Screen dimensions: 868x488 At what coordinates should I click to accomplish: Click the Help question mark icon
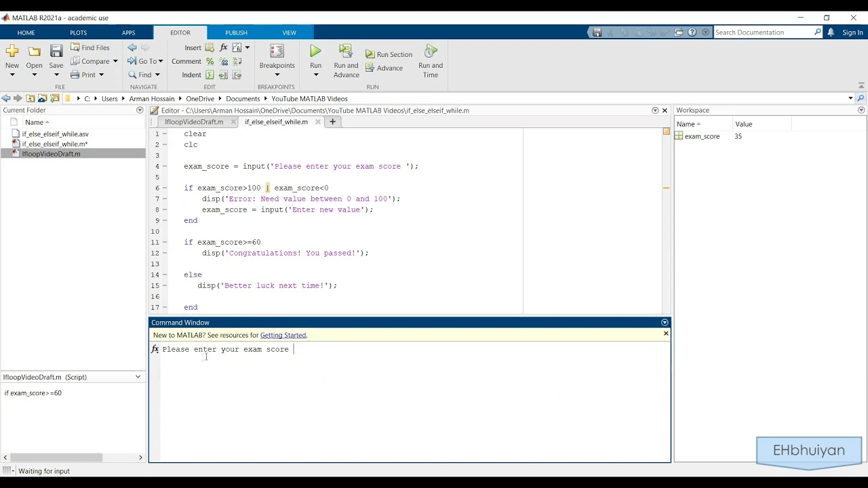pyautogui.click(x=692, y=33)
